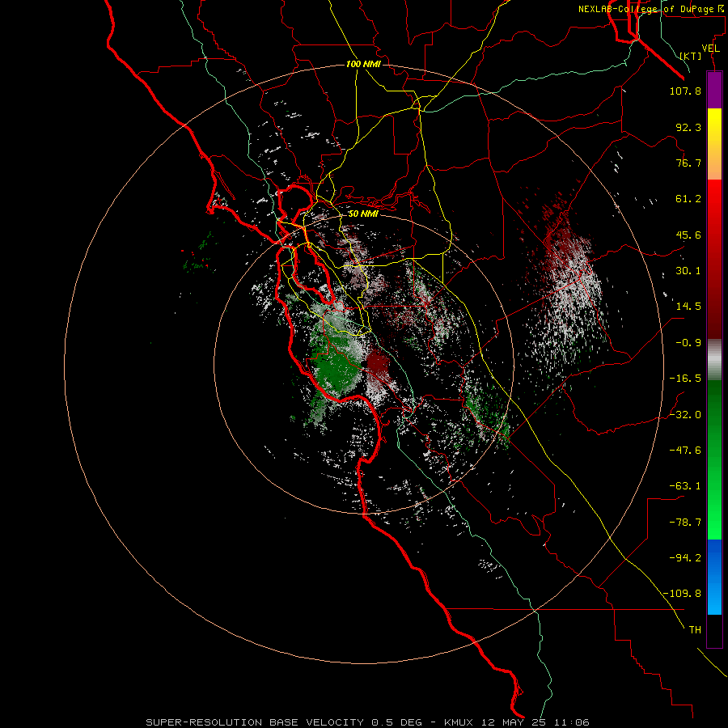Click the 45.6 scale value
This screenshot has width=728, height=728.
[x=688, y=235]
